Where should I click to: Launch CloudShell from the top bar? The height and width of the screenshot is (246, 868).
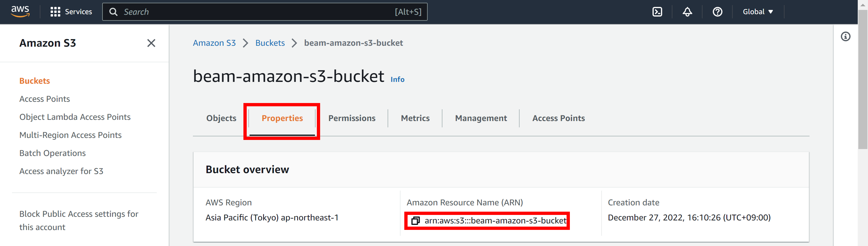coord(657,11)
